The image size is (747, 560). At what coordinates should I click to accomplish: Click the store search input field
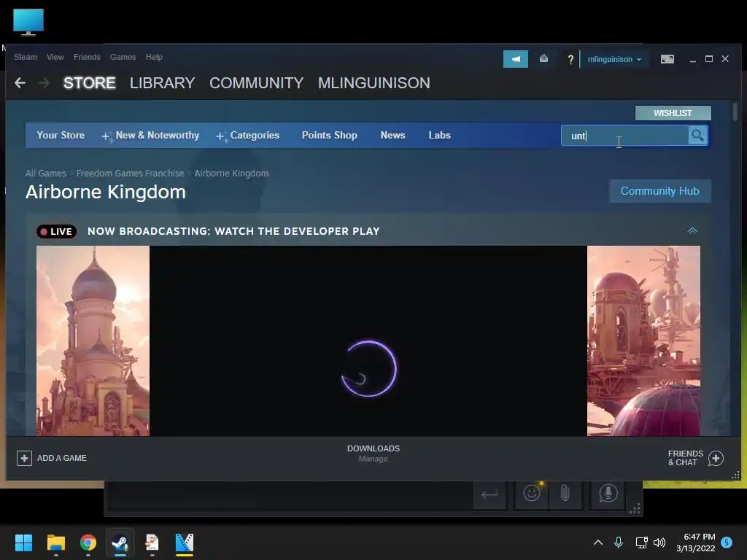(x=624, y=135)
